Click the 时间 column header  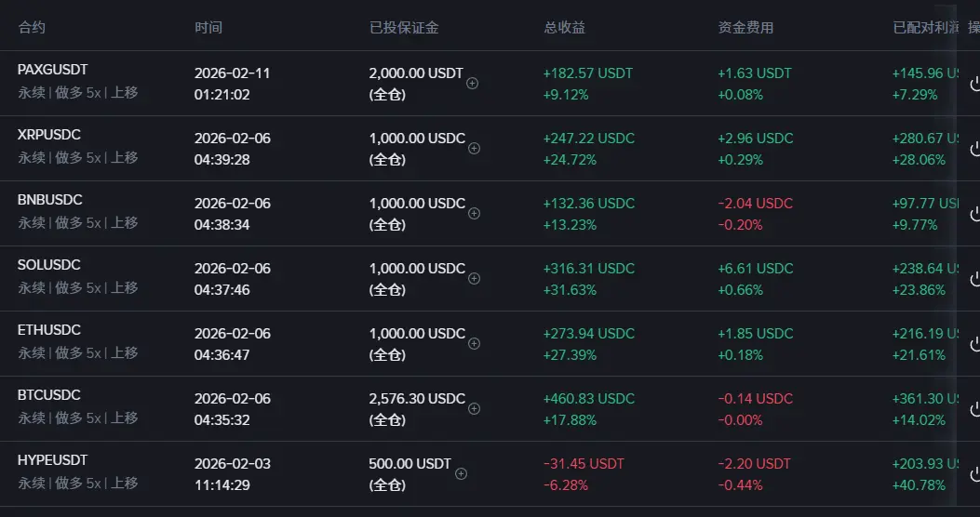tap(208, 28)
